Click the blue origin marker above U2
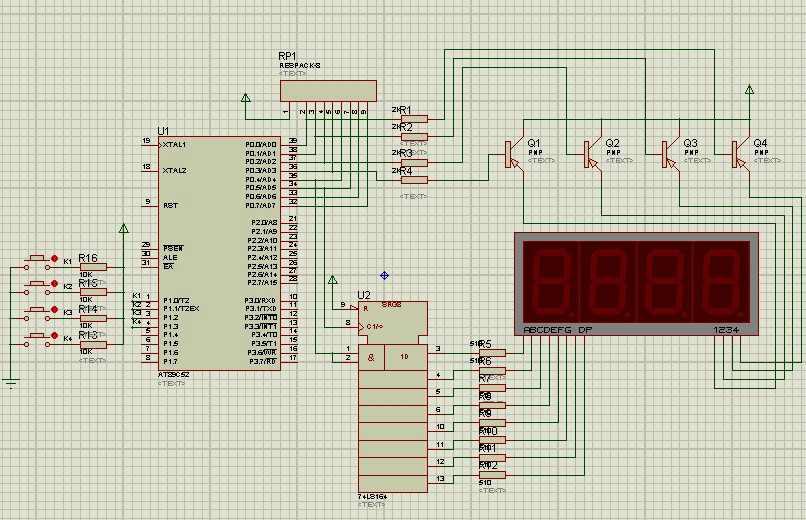 tap(384, 275)
